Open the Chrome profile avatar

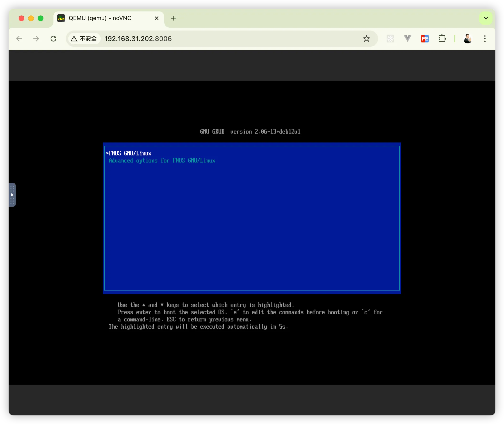[x=468, y=39]
